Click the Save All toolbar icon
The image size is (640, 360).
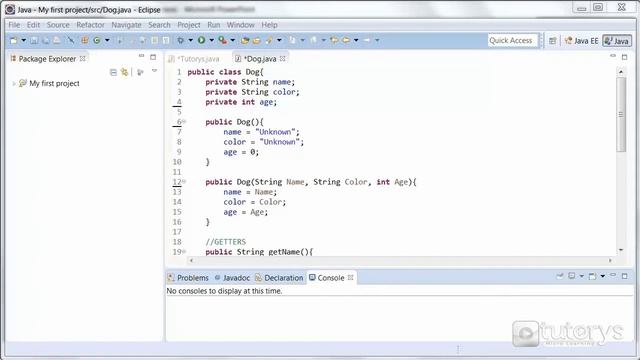point(46,40)
